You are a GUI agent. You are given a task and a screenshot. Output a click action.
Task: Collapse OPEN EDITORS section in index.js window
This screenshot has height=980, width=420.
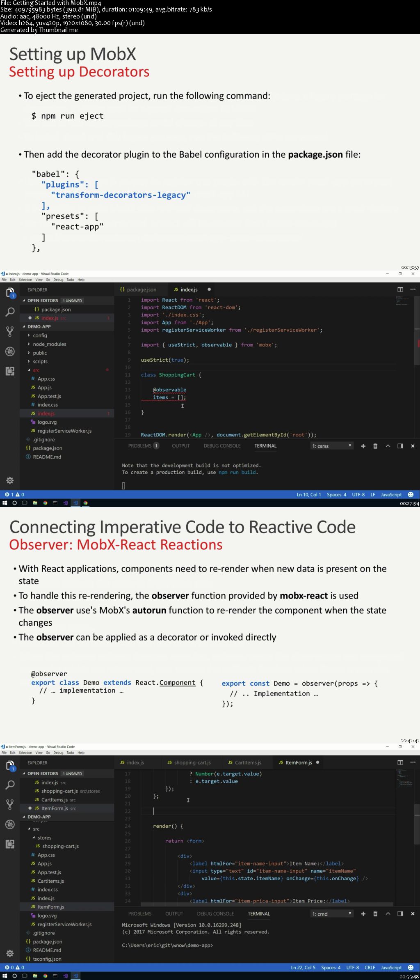pyautogui.click(x=43, y=301)
